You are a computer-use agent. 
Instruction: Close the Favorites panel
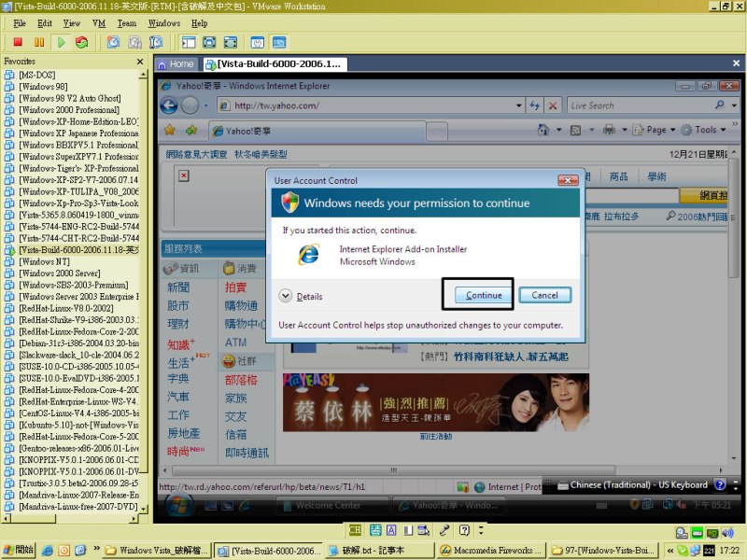click(x=139, y=62)
